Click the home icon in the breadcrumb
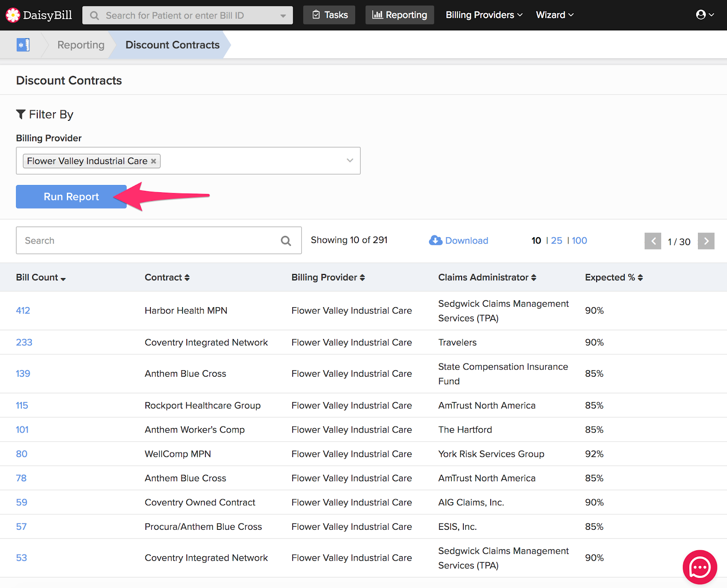Image resolution: width=727 pixels, height=588 pixels. tap(23, 45)
